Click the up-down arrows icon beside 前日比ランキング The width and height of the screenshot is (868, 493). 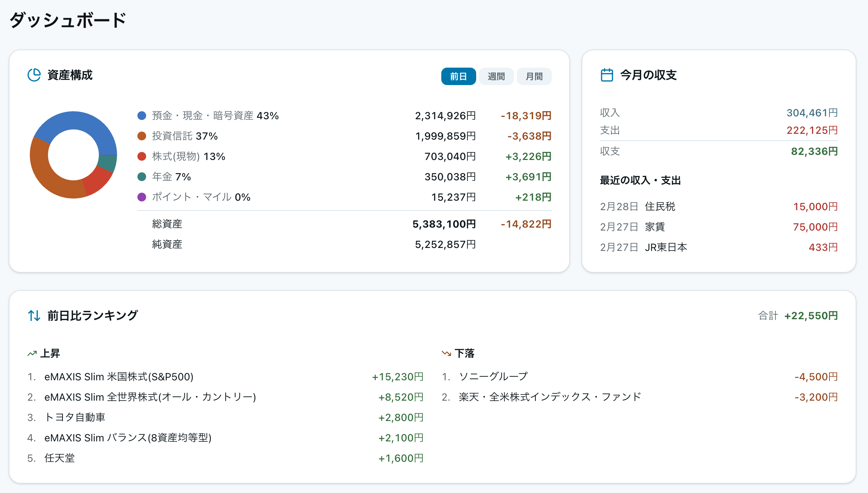34,315
